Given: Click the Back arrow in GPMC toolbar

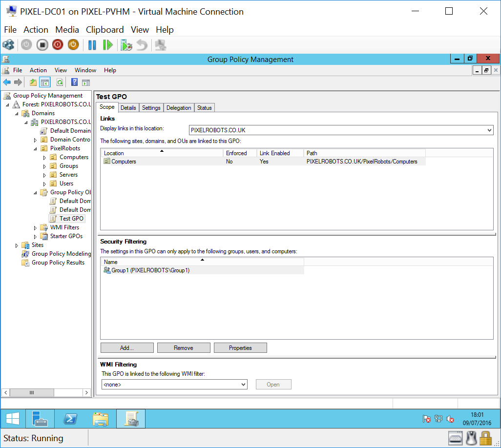Looking at the screenshot, I should tap(7, 82).
